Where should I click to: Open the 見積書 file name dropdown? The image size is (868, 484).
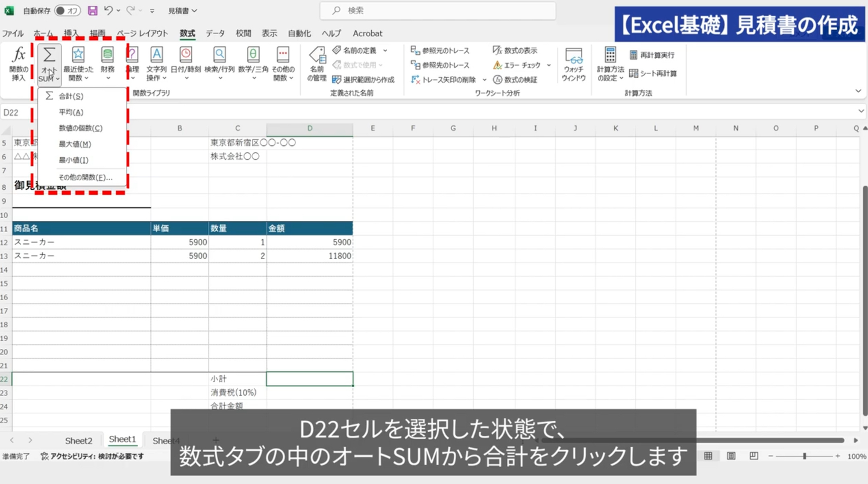(x=183, y=11)
